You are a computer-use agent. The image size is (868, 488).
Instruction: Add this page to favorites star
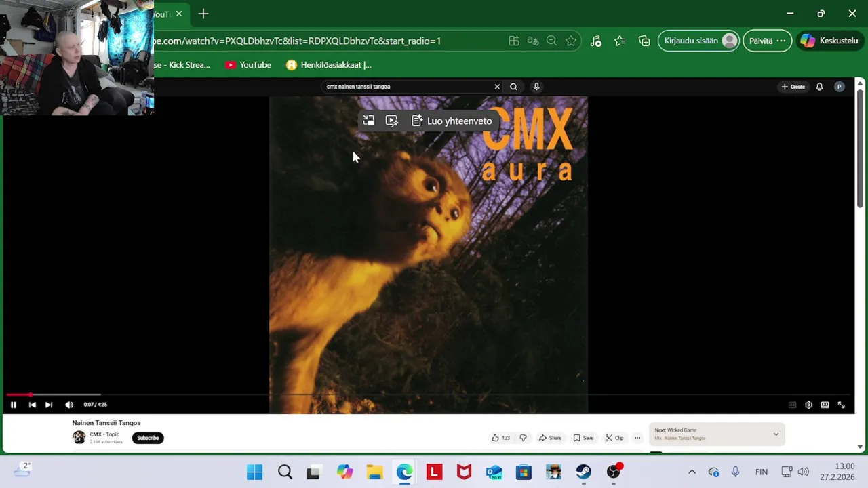[x=571, y=41]
